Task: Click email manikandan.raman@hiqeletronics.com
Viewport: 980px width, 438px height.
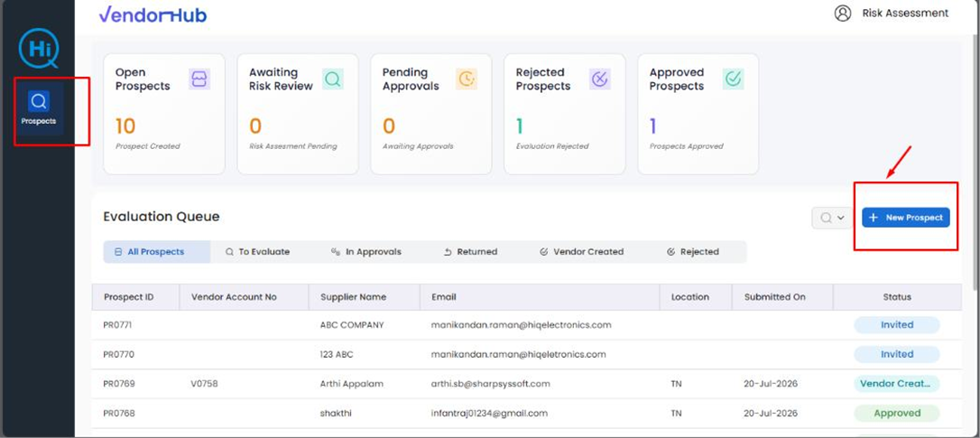Action: 519,355
